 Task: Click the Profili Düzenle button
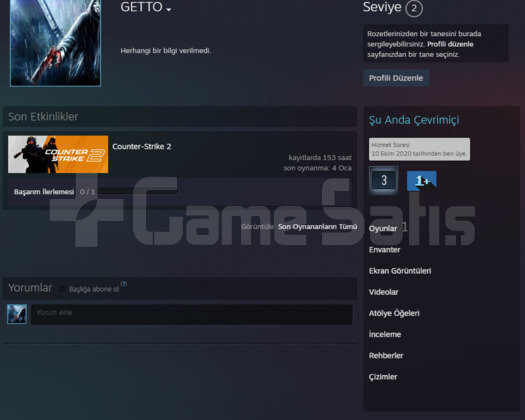coord(396,78)
